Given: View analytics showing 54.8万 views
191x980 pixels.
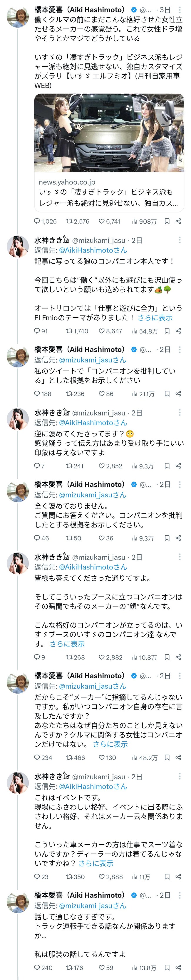Looking at the screenshot, I should click(x=135, y=331).
